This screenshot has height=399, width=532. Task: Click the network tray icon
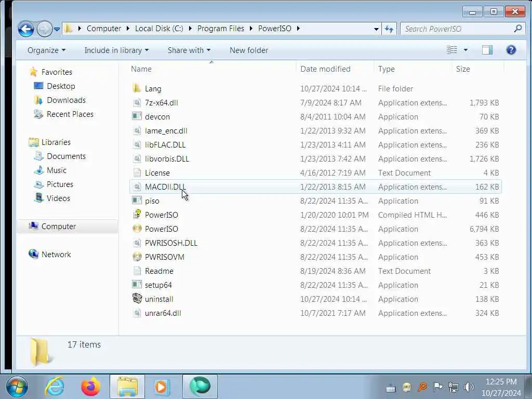453,387
